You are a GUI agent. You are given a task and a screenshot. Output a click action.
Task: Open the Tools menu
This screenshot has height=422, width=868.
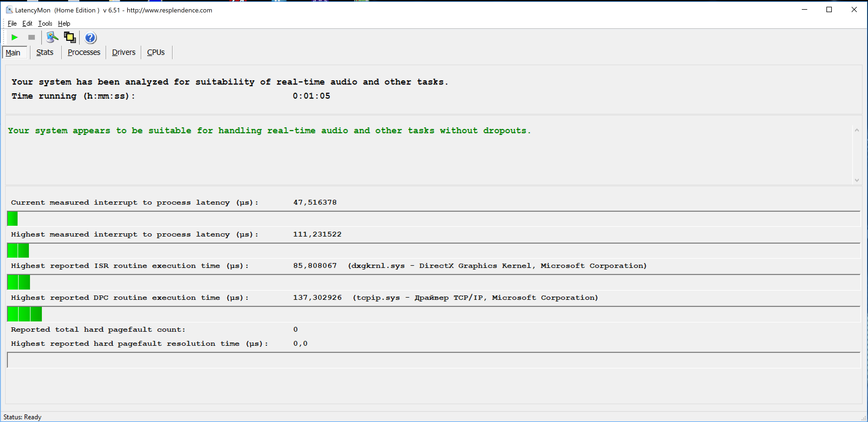tap(45, 23)
